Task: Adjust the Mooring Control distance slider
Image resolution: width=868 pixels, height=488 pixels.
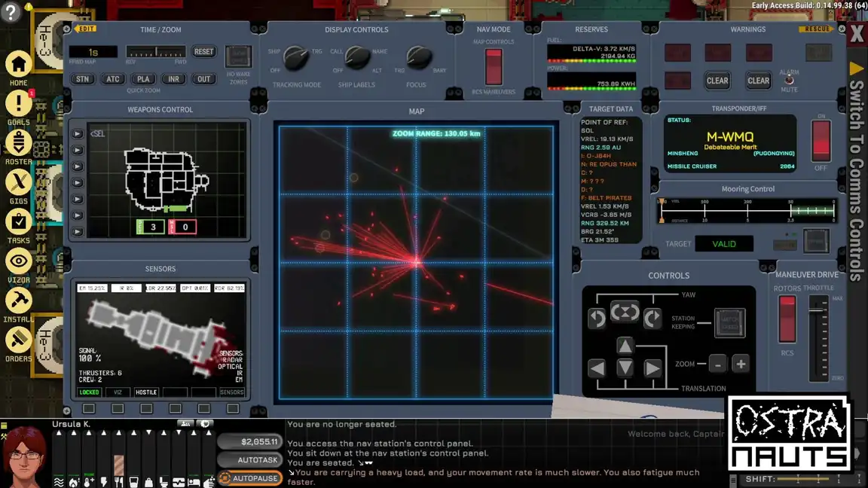Action: click(747, 211)
